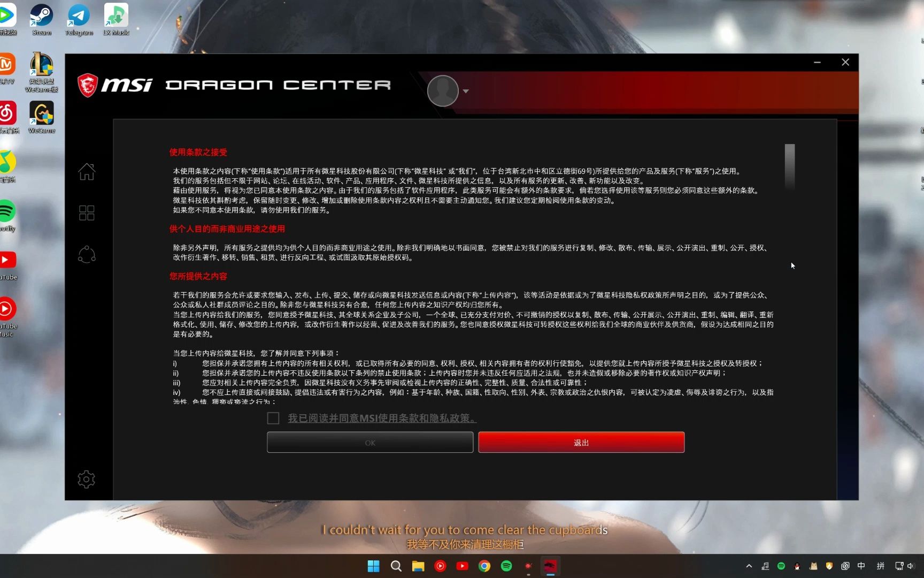Check the agree to MSI terms checkbox
The width and height of the screenshot is (924, 578).
pyautogui.click(x=273, y=418)
